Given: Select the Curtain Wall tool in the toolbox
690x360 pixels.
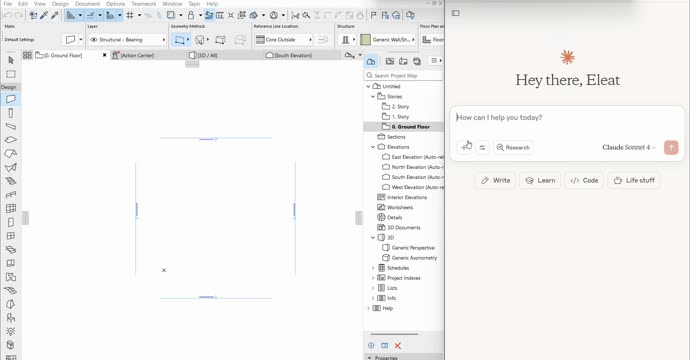Looking at the screenshot, I should pyautogui.click(x=11, y=208).
